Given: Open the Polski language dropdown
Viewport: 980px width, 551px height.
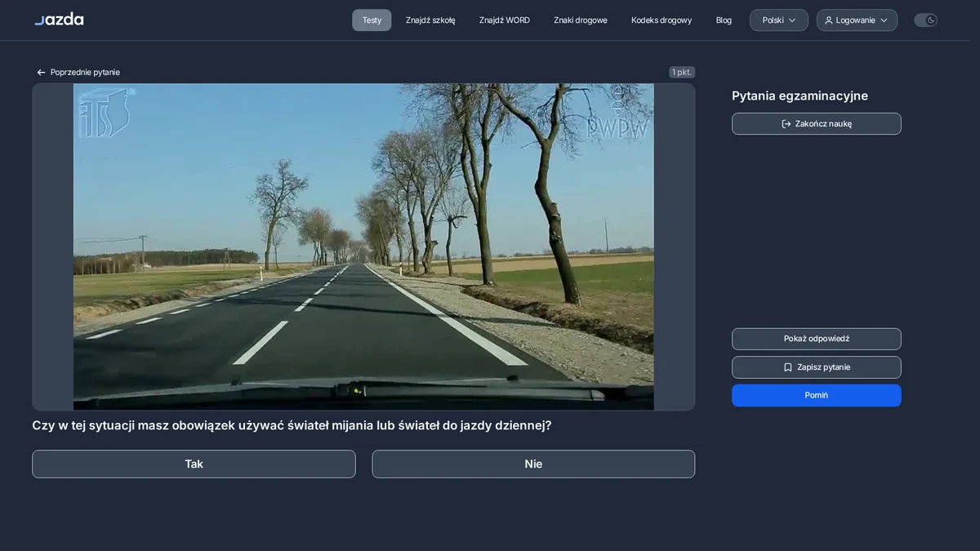Looking at the screenshot, I should point(779,20).
